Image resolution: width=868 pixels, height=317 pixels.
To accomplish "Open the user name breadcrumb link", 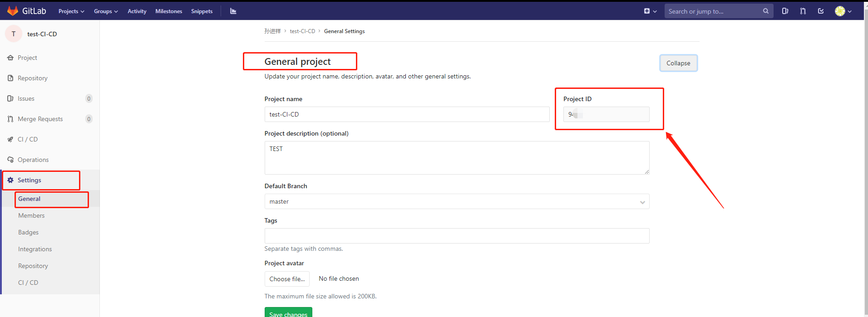I will [272, 31].
